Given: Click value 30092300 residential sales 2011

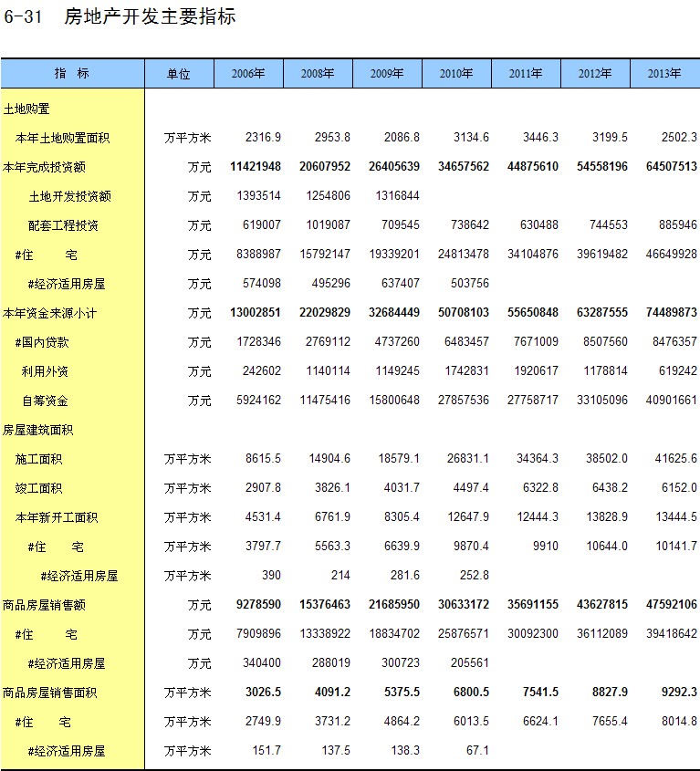Looking at the screenshot, I should click(x=533, y=634).
